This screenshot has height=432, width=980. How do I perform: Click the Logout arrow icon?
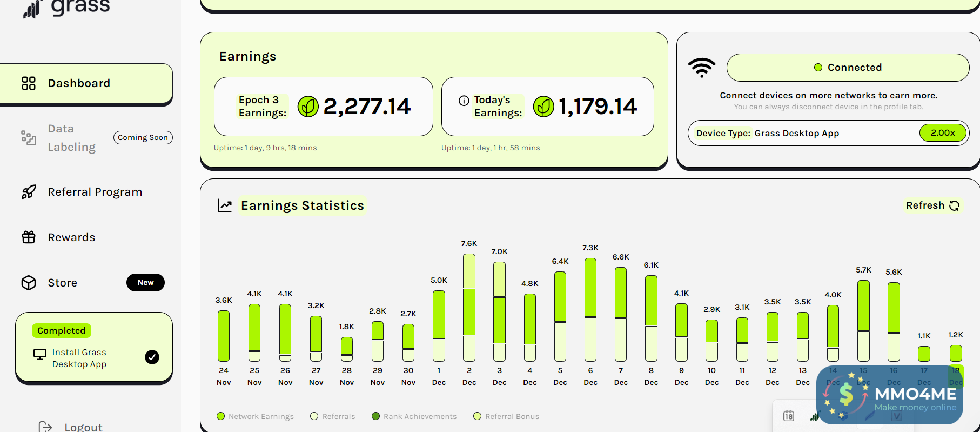click(x=45, y=427)
